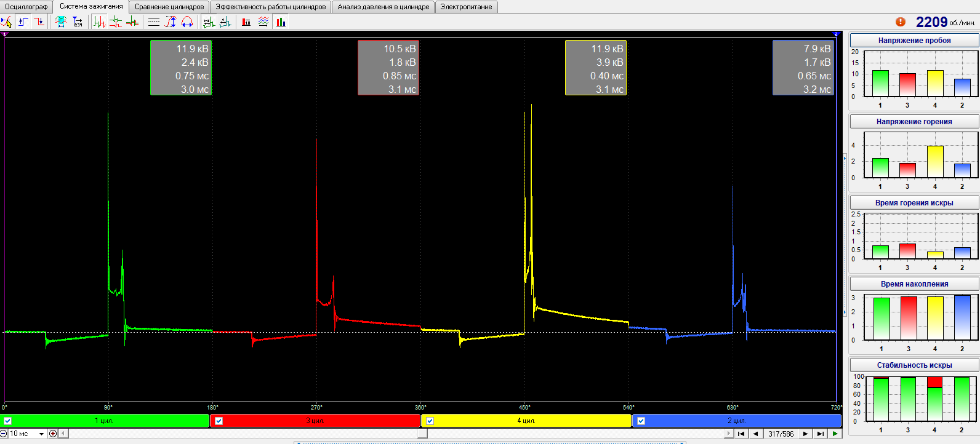980x444 pixels.
Task: Toggle cylinder 3 checkbox on red bar
Action: 219,421
